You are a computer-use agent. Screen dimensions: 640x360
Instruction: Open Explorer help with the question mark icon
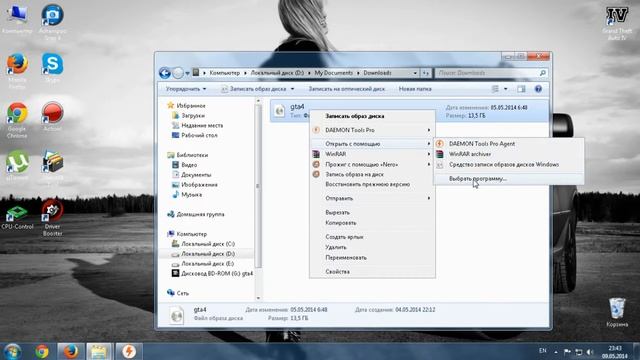538,89
